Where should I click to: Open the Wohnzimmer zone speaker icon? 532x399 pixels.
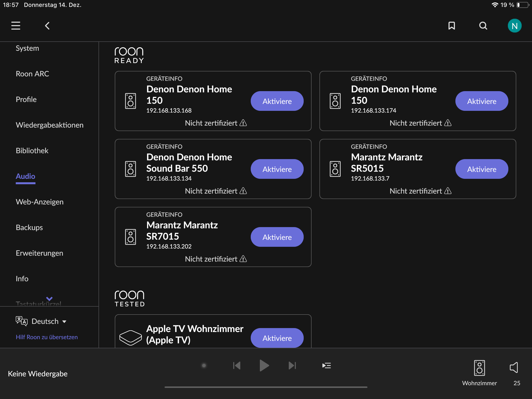pos(480,368)
